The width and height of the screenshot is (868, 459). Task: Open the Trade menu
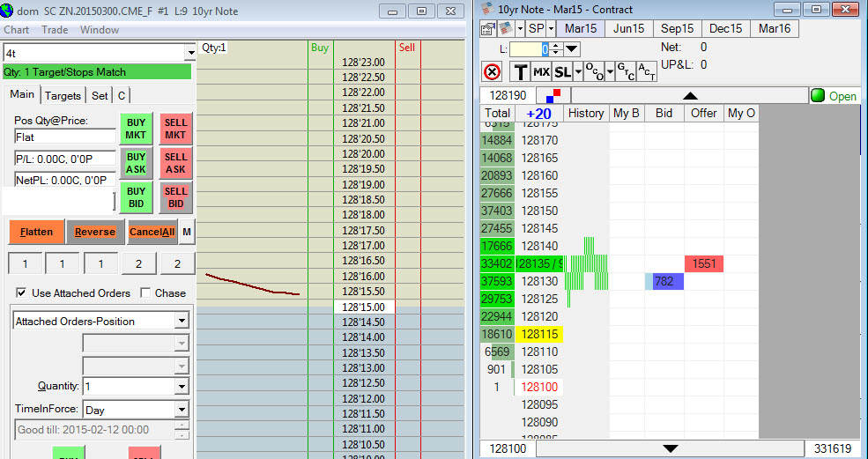55,30
